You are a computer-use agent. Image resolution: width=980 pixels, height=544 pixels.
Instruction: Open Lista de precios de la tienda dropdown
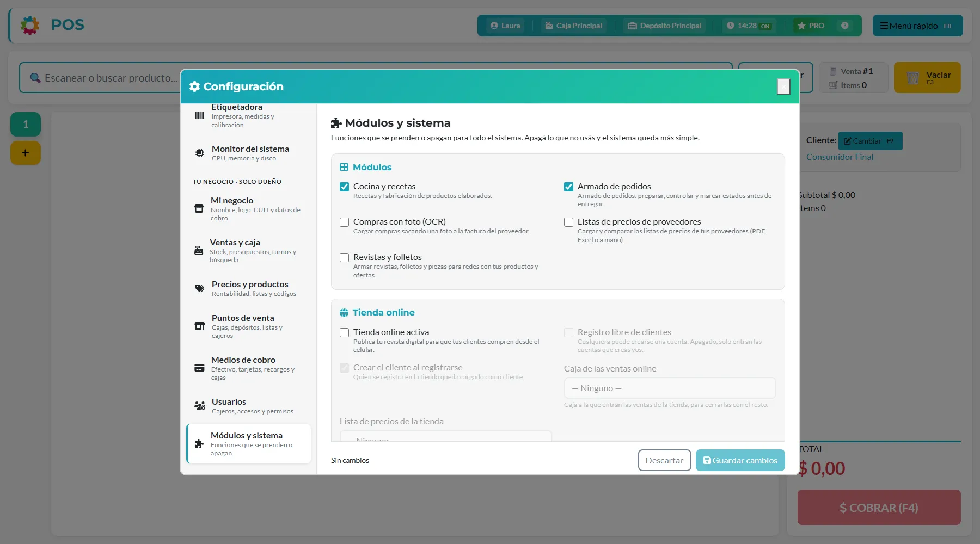coord(445,436)
